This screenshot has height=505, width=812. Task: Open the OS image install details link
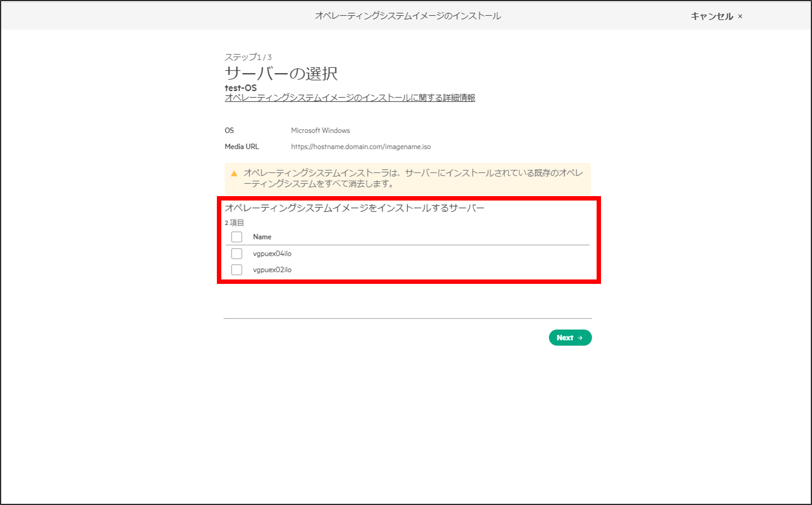[350, 98]
